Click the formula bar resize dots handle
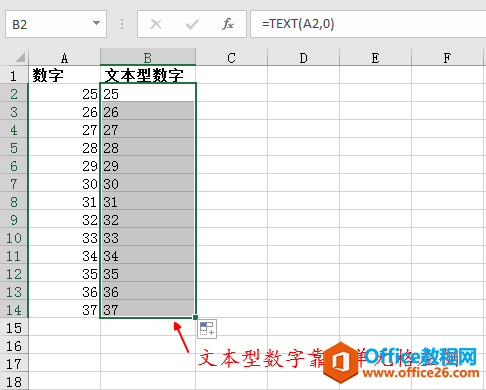The height and width of the screenshot is (390, 486). click(x=122, y=24)
